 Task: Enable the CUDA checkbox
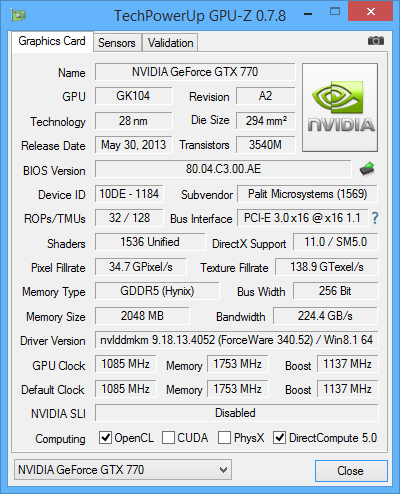(x=168, y=437)
